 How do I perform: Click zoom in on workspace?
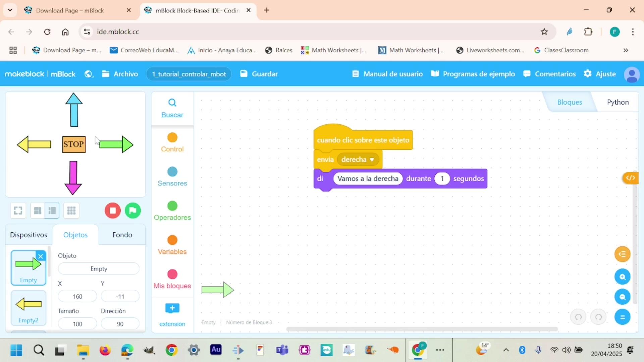click(623, 277)
